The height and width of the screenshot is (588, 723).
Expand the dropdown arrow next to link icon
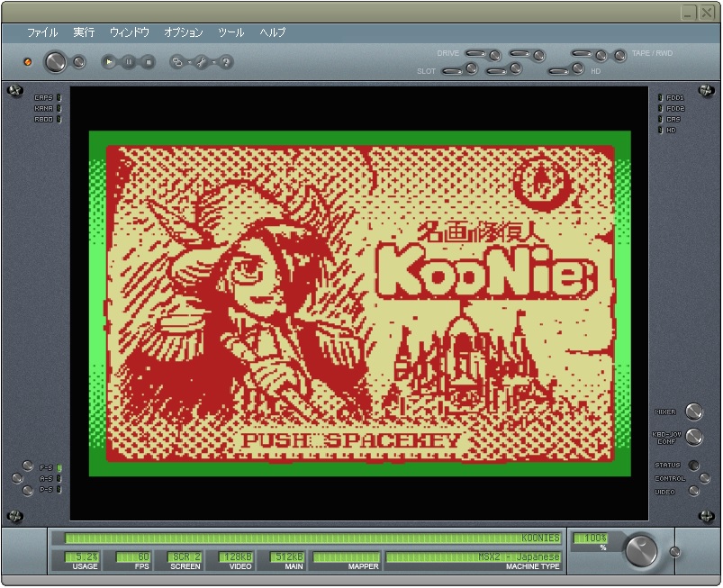pyautogui.click(x=189, y=62)
